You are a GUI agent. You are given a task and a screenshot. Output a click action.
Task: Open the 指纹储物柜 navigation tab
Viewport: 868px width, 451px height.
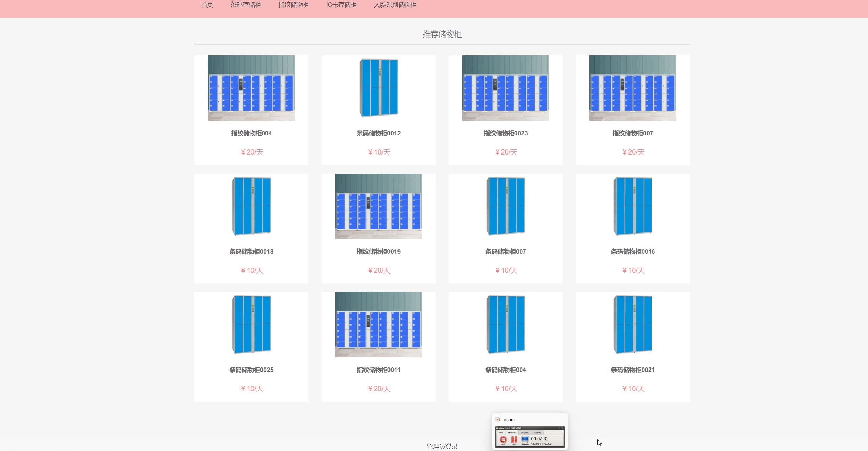click(x=294, y=5)
